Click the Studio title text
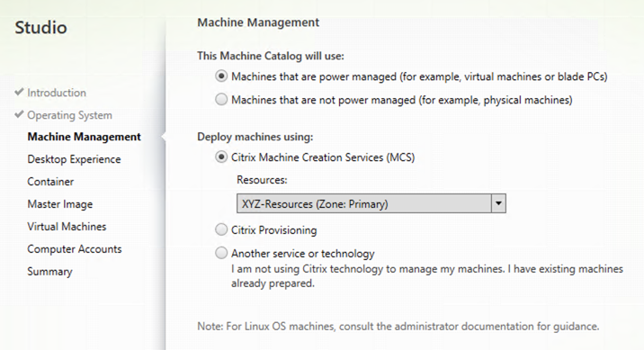 pos(40,28)
